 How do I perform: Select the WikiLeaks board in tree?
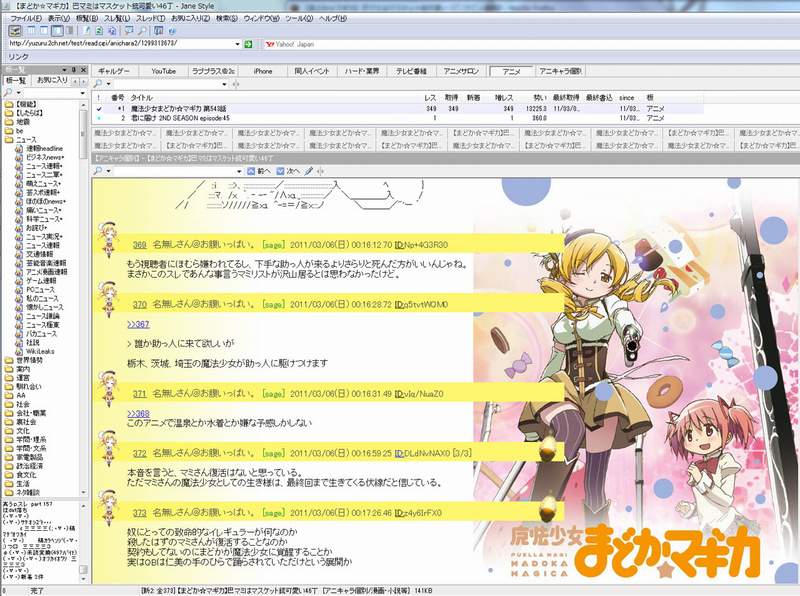click(x=35, y=351)
